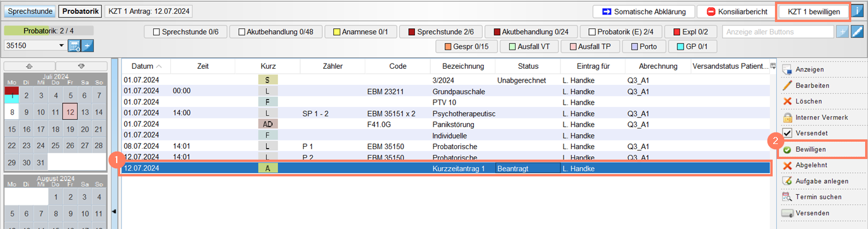Click the table column chooser icon at header end

[x=773, y=67]
